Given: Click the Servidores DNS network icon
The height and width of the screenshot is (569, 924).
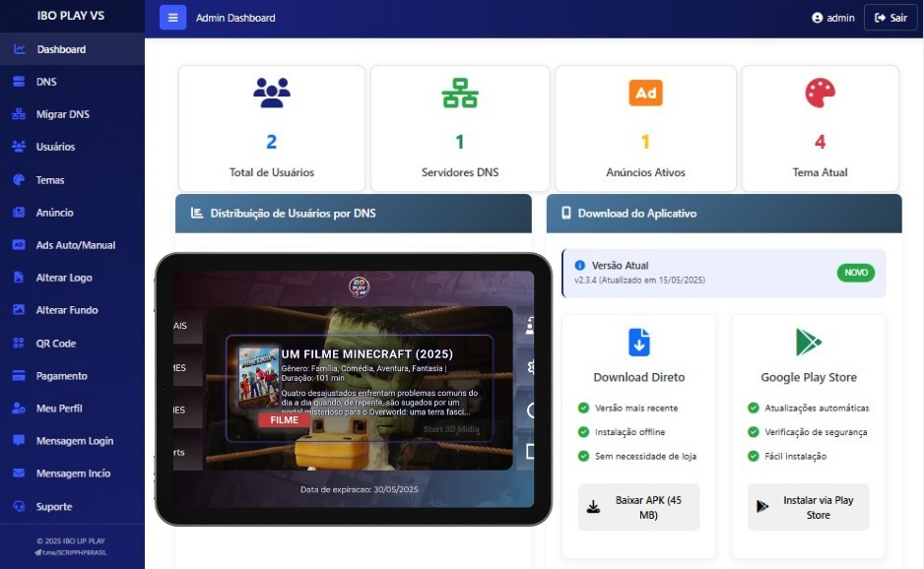Looking at the screenshot, I should click(x=460, y=94).
